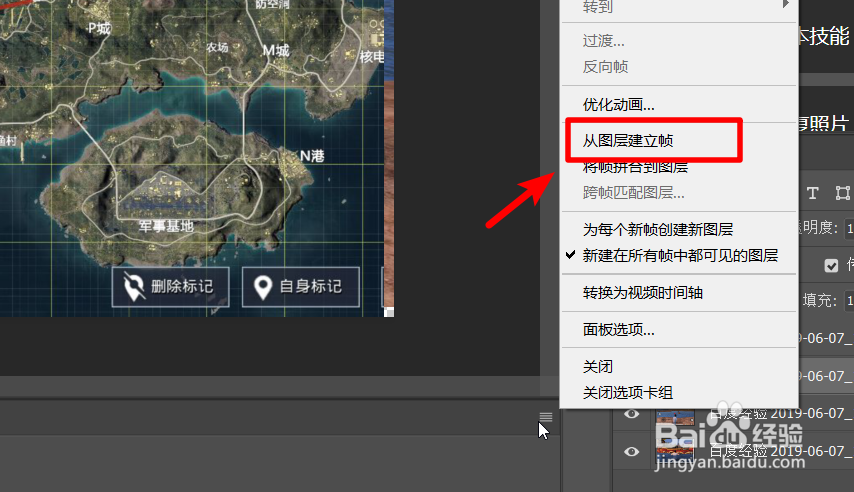Uncheck 新建在所有帧中都可见的图层 menu option
Screen dimensions: 854x492
[x=680, y=256]
